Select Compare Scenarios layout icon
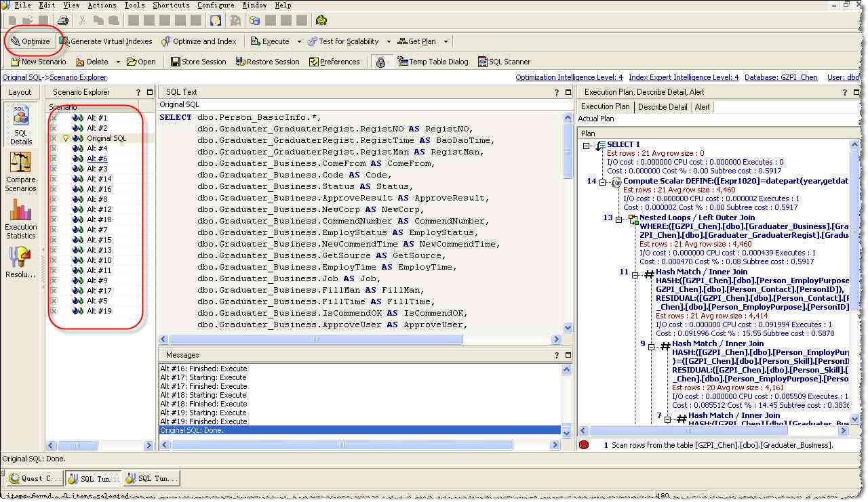 pyautogui.click(x=20, y=172)
